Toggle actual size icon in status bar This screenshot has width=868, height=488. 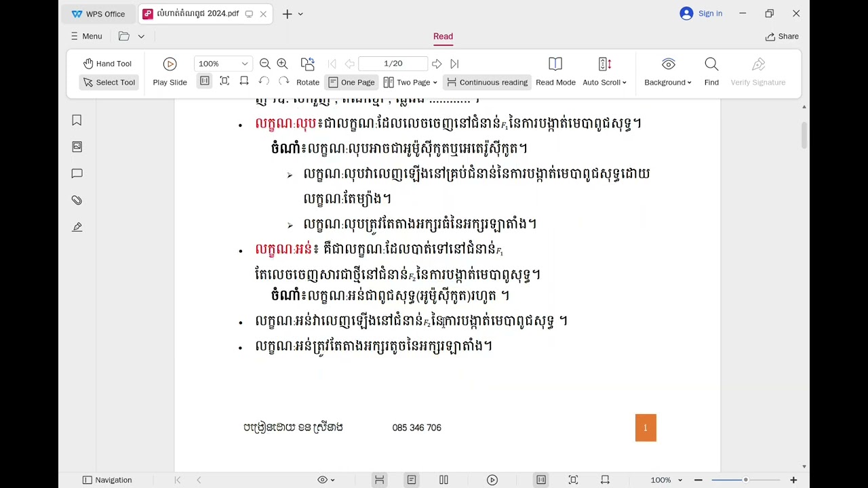click(541, 480)
